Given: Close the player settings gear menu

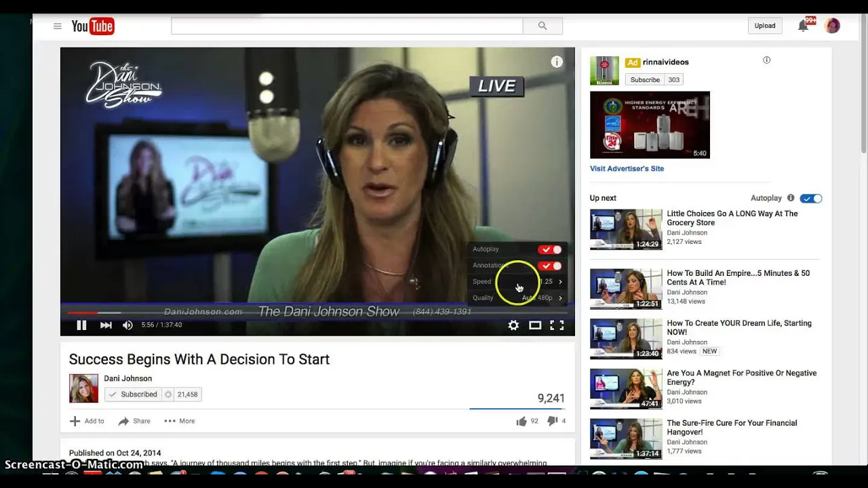Looking at the screenshot, I should 513,325.
